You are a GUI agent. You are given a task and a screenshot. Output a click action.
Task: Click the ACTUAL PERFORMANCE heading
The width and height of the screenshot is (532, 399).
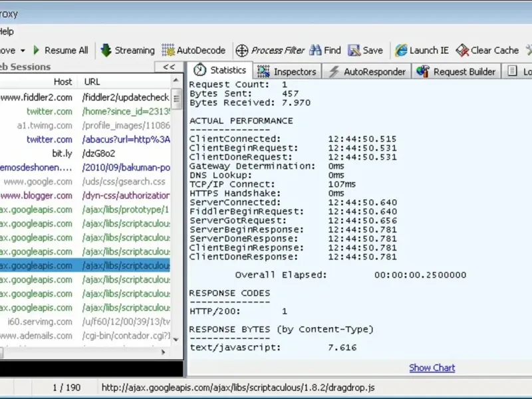click(241, 121)
